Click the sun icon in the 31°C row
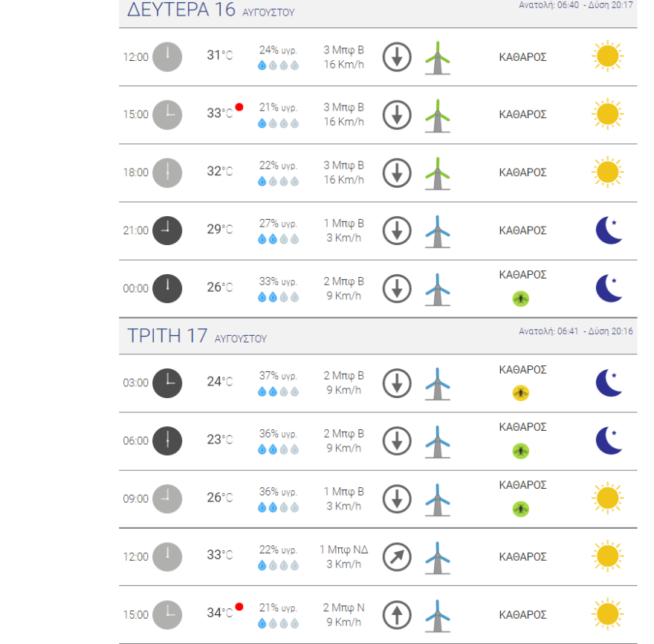This screenshot has height=644, width=654. [x=607, y=56]
